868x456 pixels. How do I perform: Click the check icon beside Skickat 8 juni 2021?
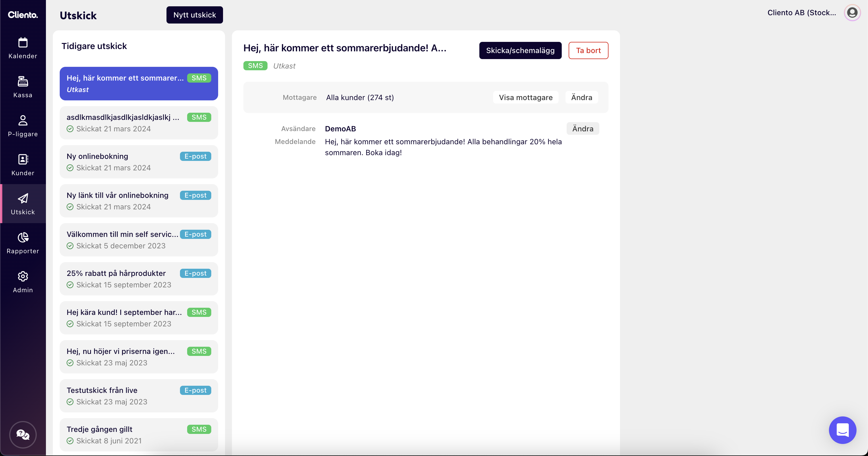(x=70, y=441)
